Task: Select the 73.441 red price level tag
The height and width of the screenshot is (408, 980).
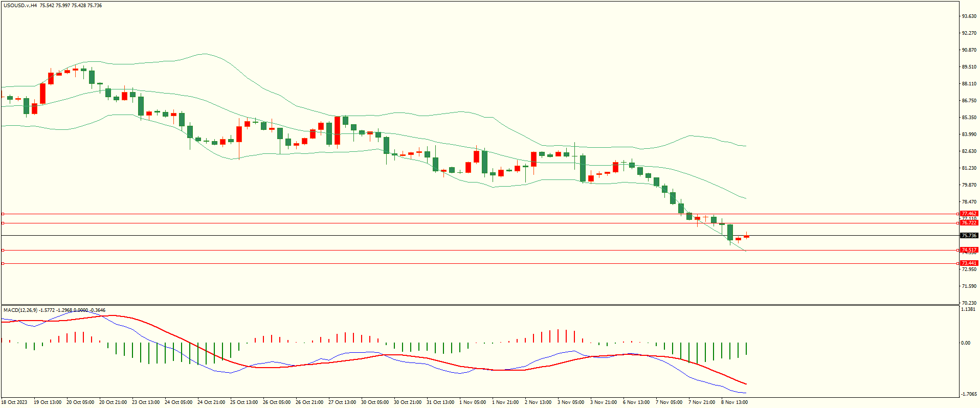Action: click(969, 263)
